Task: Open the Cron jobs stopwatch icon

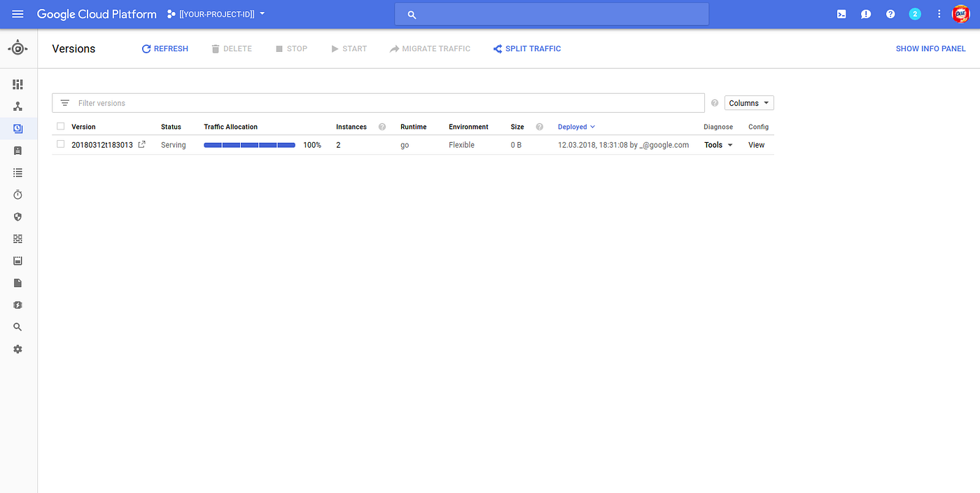Action: coord(17,195)
